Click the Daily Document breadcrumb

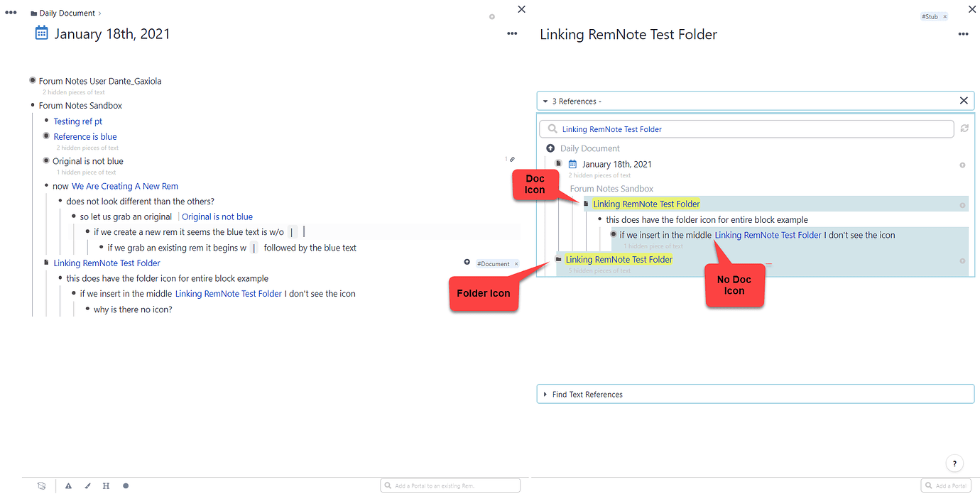[x=67, y=13]
